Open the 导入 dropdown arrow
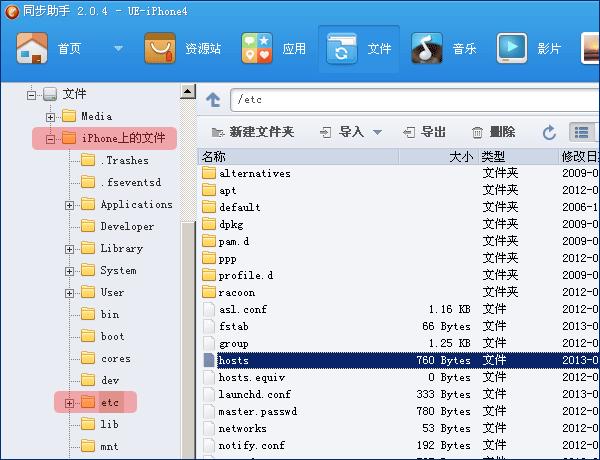Viewport: 600px width, 460px height. (x=378, y=132)
